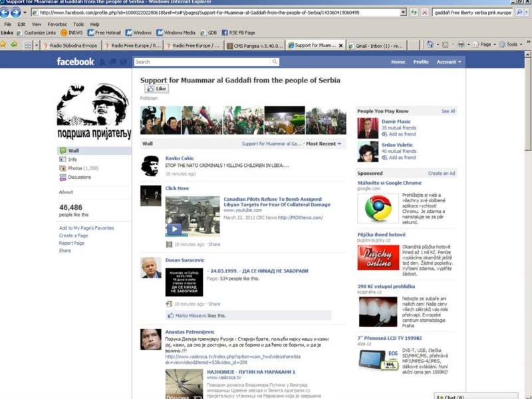532x399 pixels.
Task: Expand the address bar URL dropdown
Action: pyautogui.click(x=403, y=13)
